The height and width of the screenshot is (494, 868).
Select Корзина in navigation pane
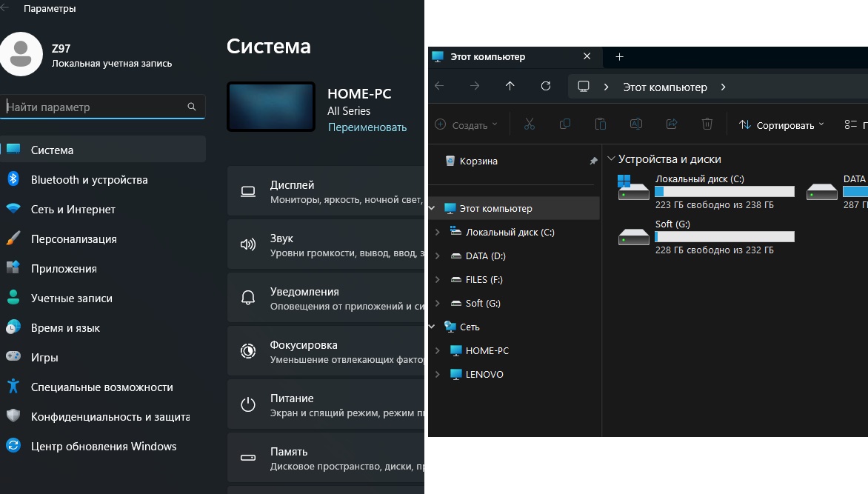[478, 161]
